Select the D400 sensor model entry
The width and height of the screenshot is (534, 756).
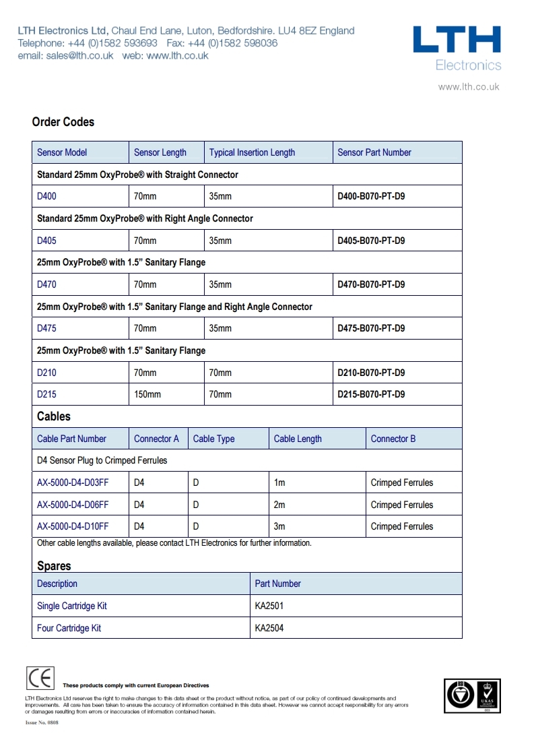46,197
